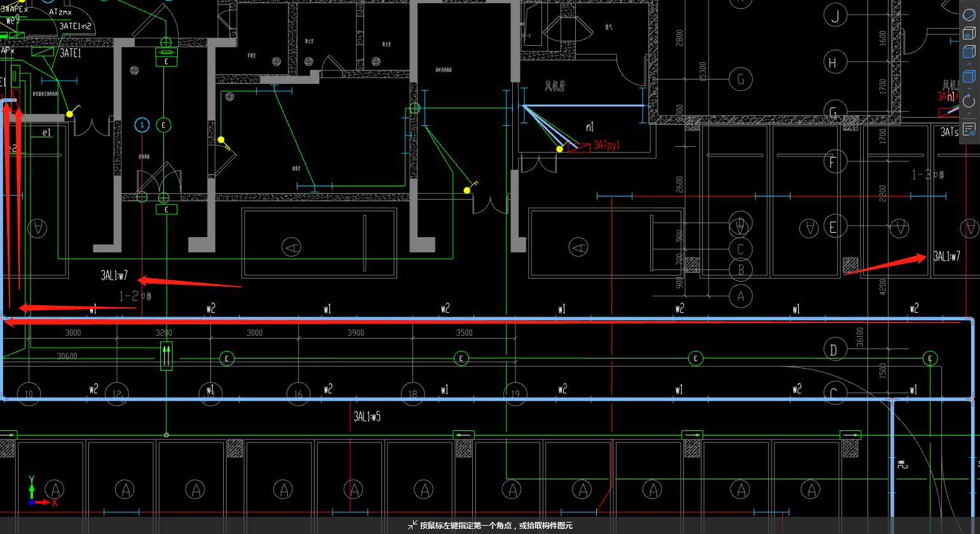Expand the dropdown under the upper cube icon
The width and height of the screenshot is (980, 534).
(969, 64)
